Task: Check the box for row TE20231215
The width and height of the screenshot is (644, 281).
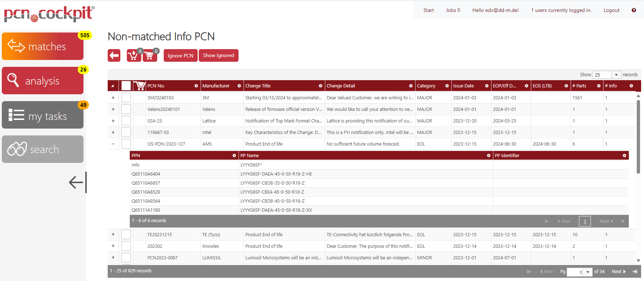Action: point(126,234)
